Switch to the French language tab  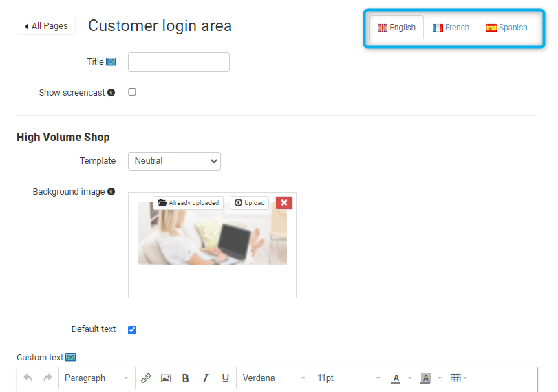(x=451, y=28)
